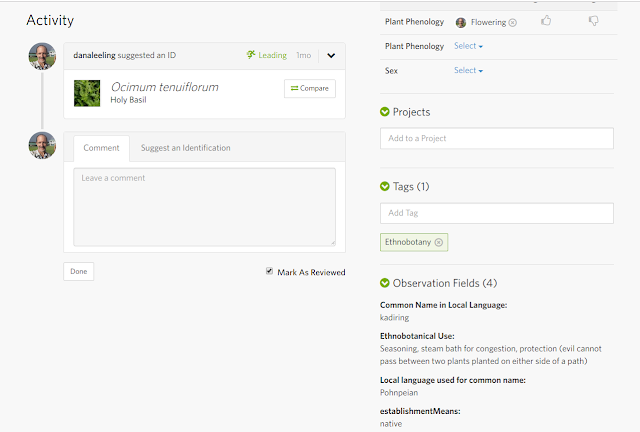Collapse the Tags section
The image size is (640, 432).
(x=386, y=186)
